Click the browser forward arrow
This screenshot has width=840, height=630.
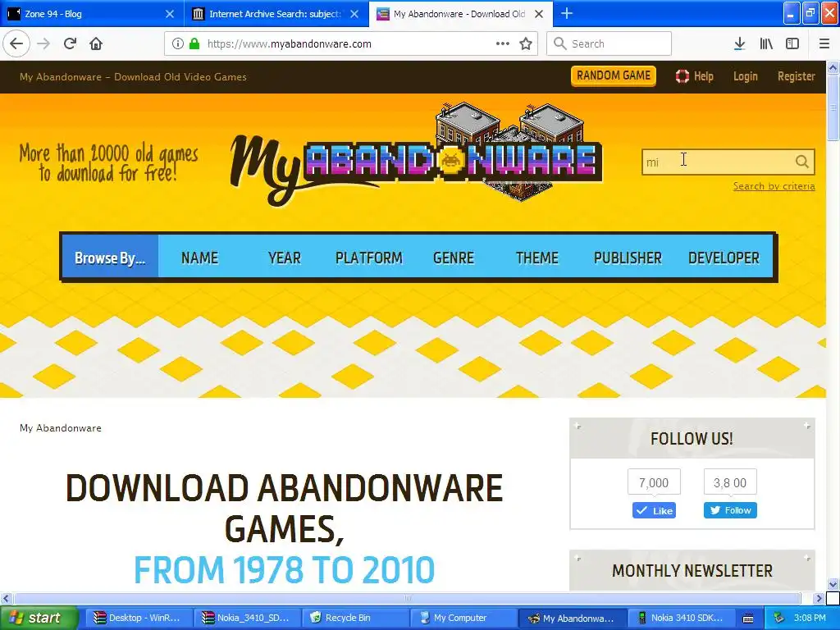point(44,43)
